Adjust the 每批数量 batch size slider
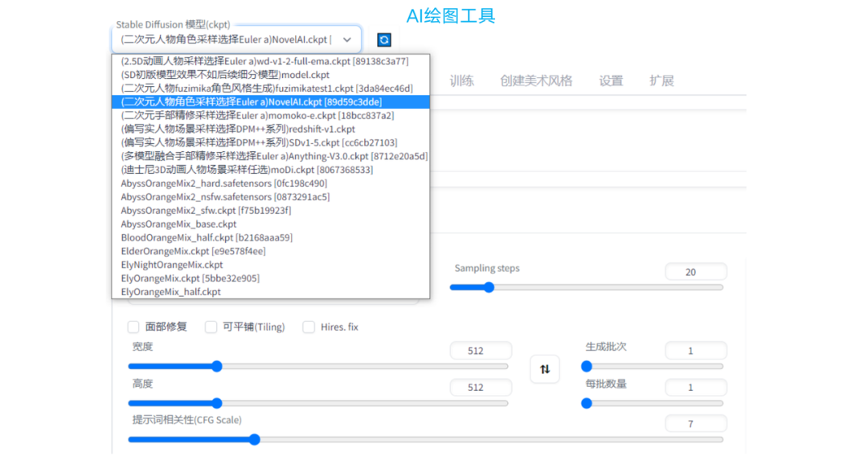868x469 pixels. point(653,403)
